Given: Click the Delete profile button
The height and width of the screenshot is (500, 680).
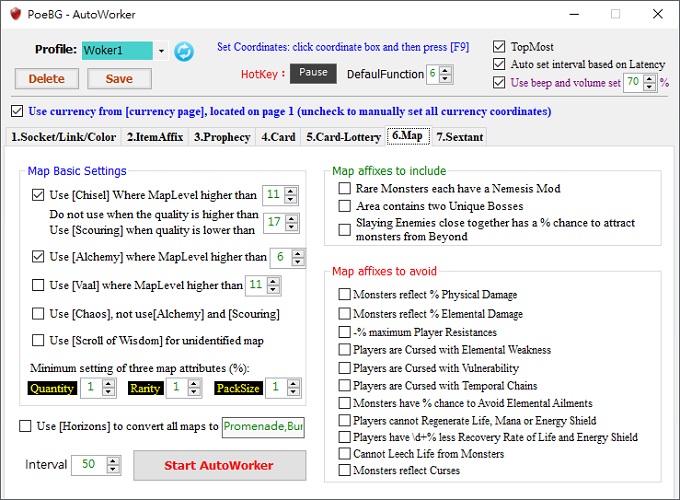Looking at the screenshot, I should [x=47, y=78].
